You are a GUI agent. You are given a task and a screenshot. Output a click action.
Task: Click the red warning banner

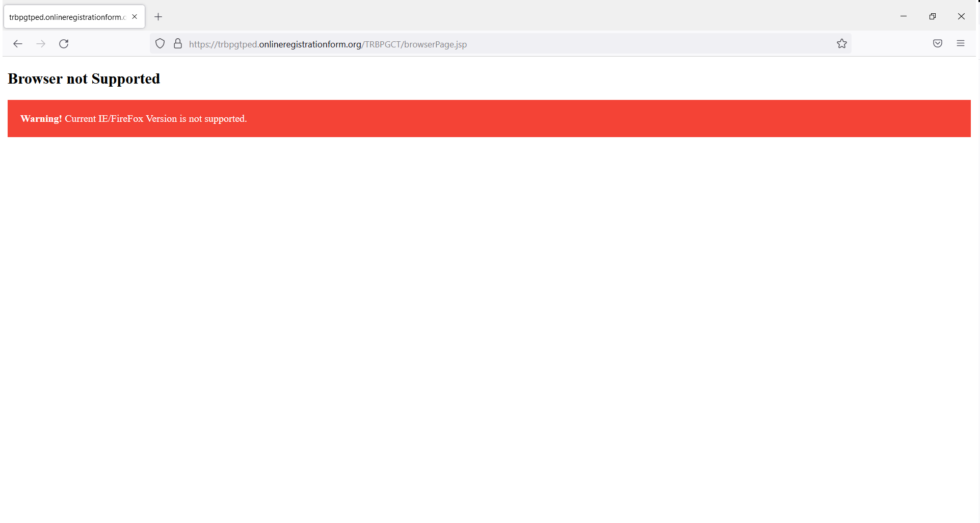click(489, 118)
